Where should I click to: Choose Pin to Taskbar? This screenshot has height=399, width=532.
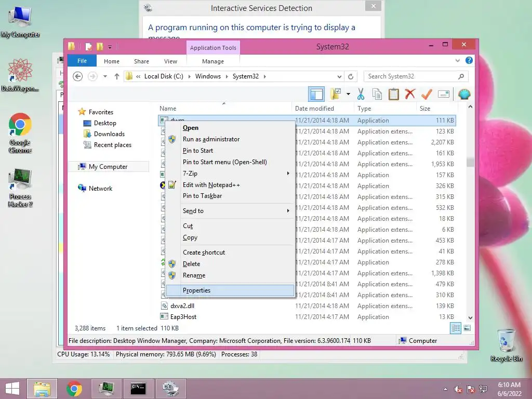click(x=230, y=196)
